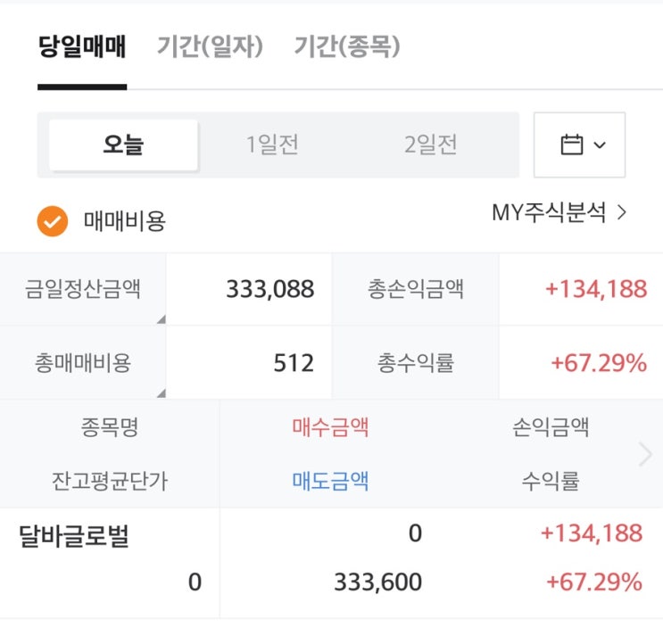Click the 매수금액 column header
The width and height of the screenshot is (663, 644).
tap(330, 427)
